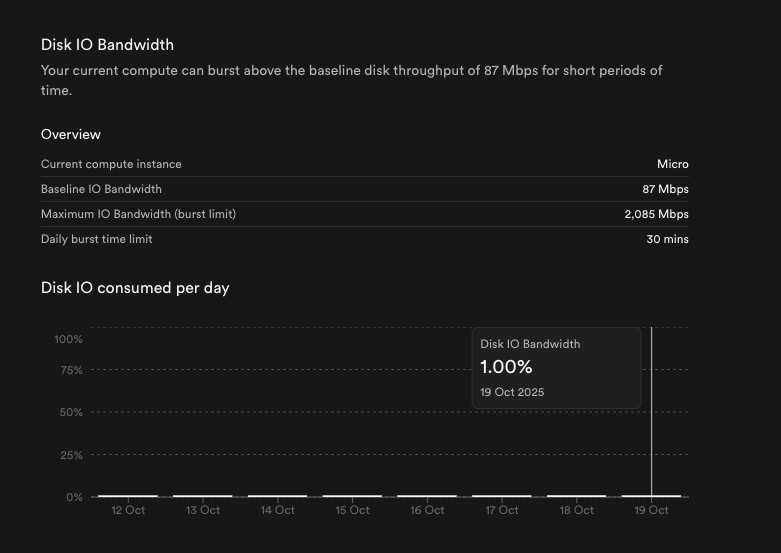Click the 2,085 Mbps value
The width and height of the screenshot is (781, 553).
[x=656, y=214]
